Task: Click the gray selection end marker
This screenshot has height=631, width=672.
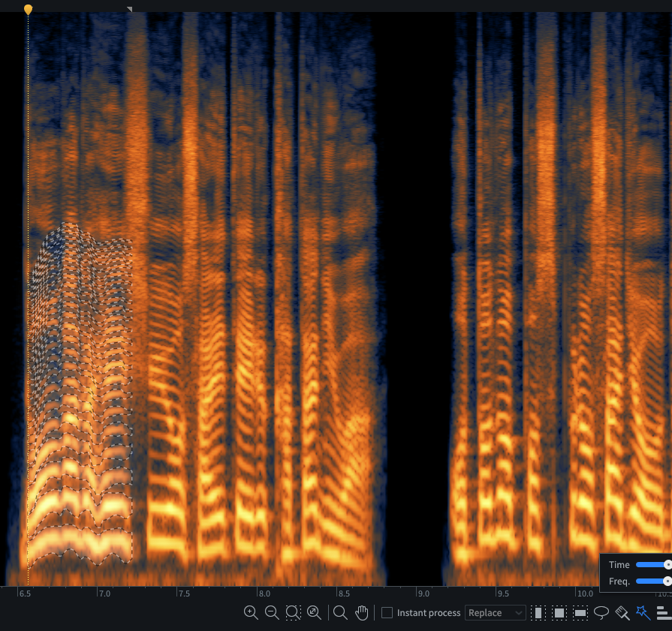Action: point(129,10)
